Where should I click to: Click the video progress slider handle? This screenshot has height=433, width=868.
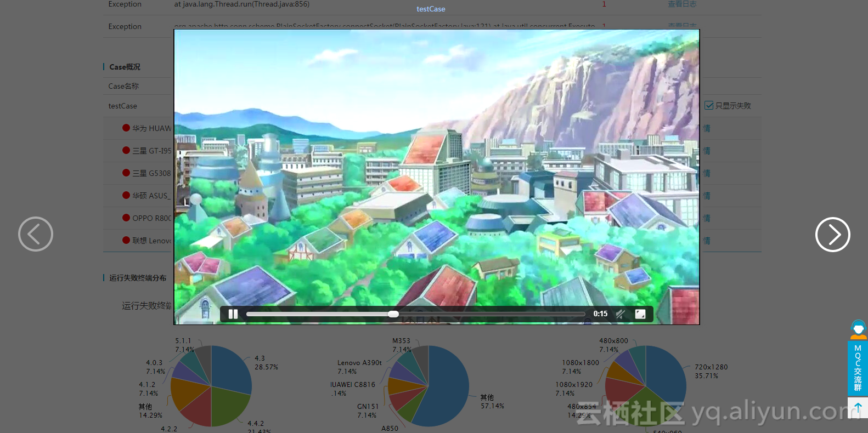click(393, 314)
